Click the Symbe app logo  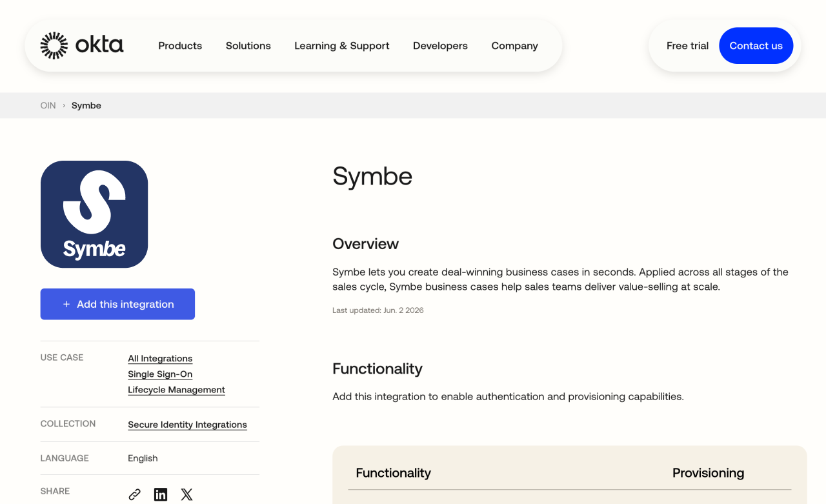click(x=94, y=214)
